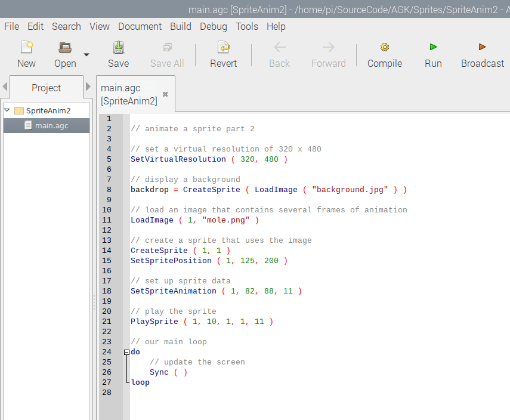Switch to the Project sidebar tab
Image resolution: width=510 pixels, height=420 pixels.
pyautogui.click(x=47, y=88)
